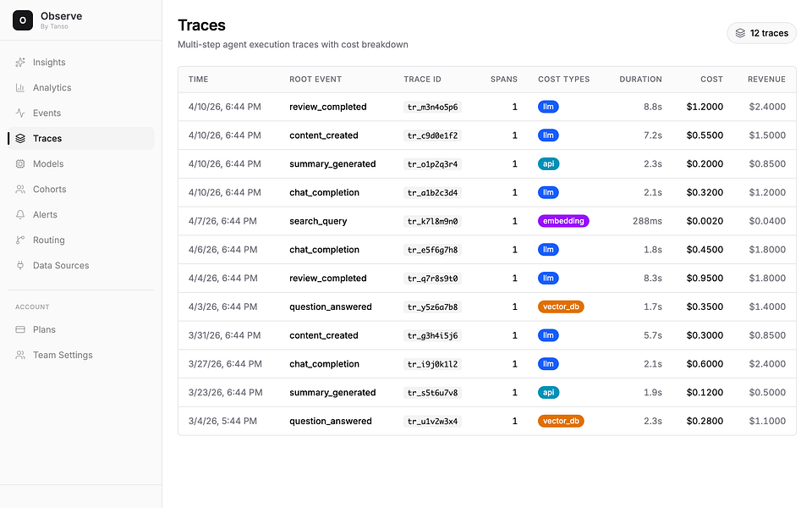Screen dimensions: 812x508
Task: Click the Routing branch icon
Action: tap(20, 240)
